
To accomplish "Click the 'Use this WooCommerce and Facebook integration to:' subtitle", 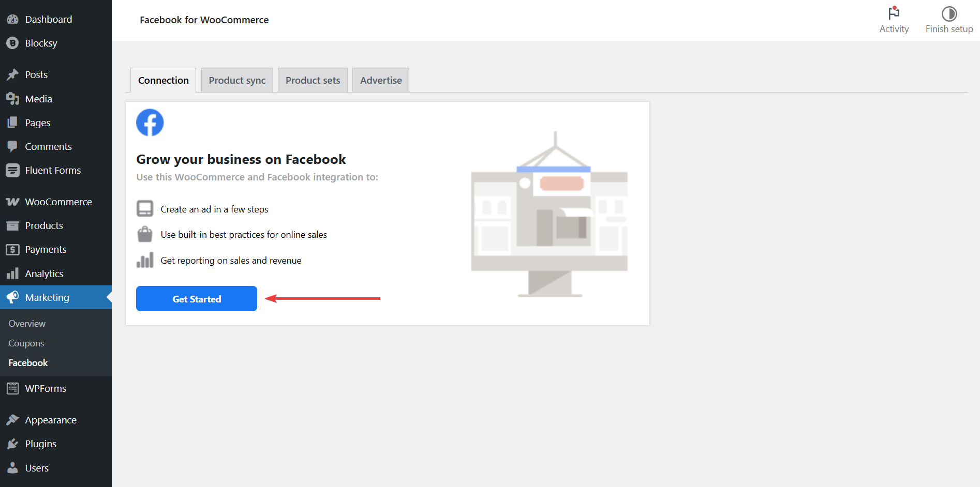I will [x=257, y=177].
